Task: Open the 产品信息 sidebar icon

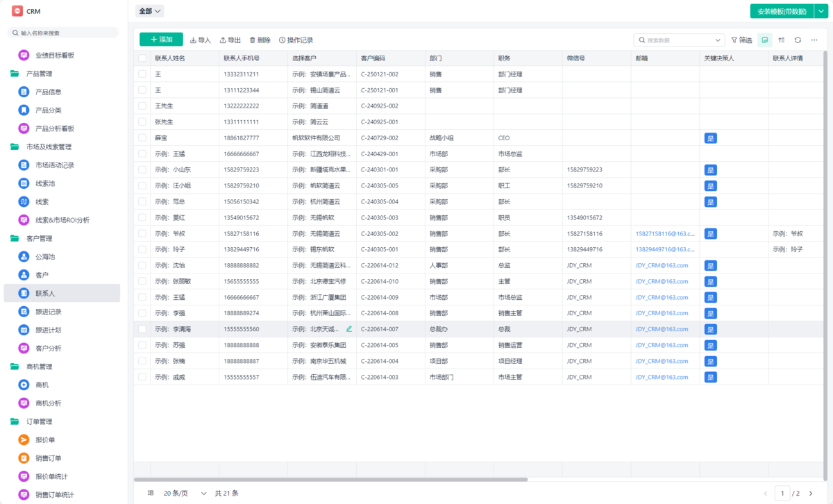Action: coord(24,92)
